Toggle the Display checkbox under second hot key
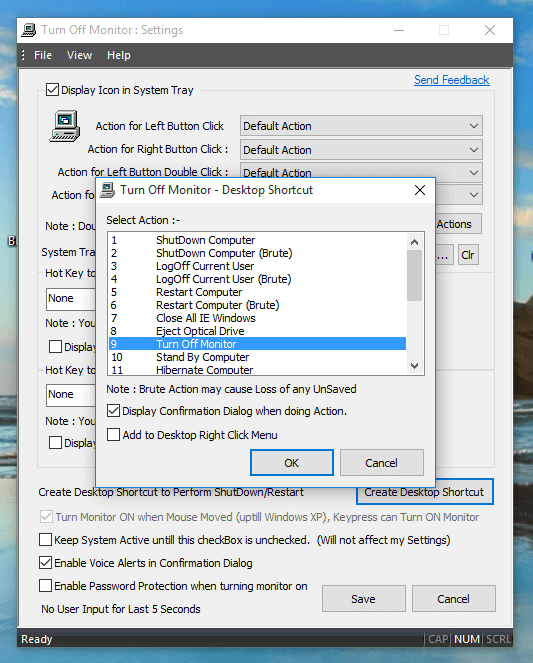 (55, 443)
